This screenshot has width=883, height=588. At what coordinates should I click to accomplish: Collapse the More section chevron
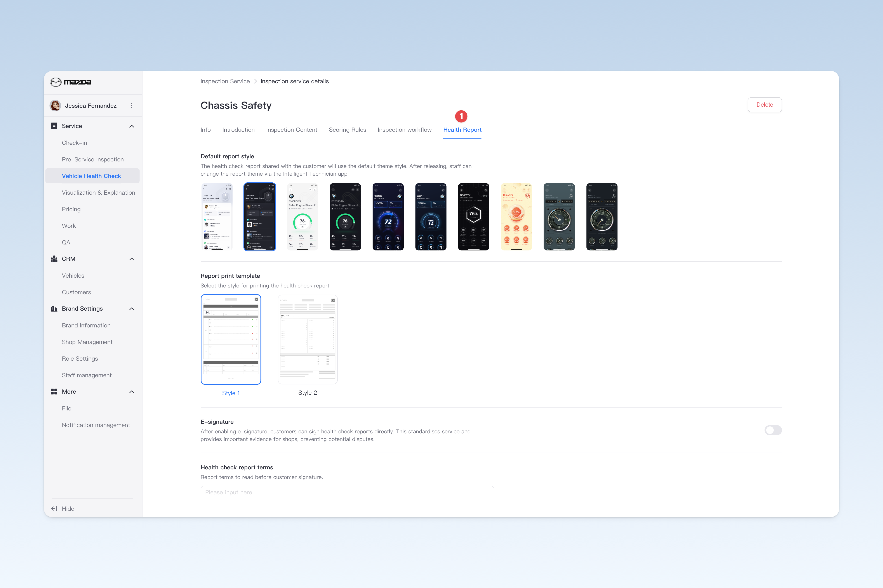pyautogui.click(x=132, y=391)
